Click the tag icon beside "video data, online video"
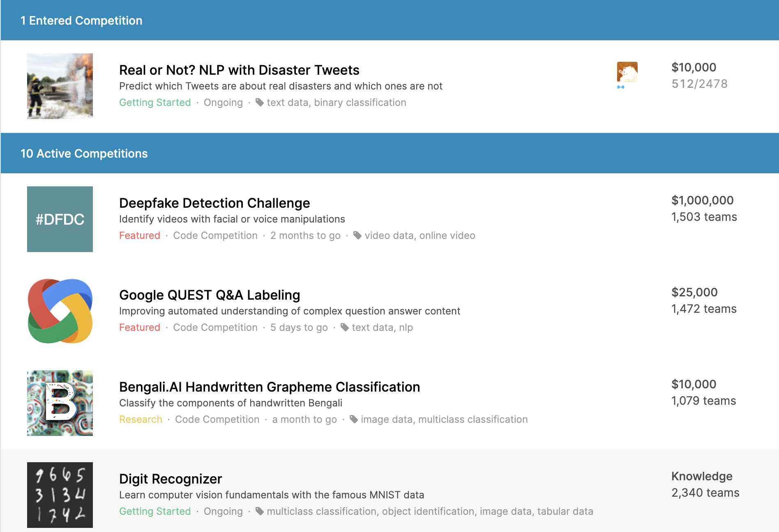The width and height of the screenshot is (779, 532). coord(357,236)
